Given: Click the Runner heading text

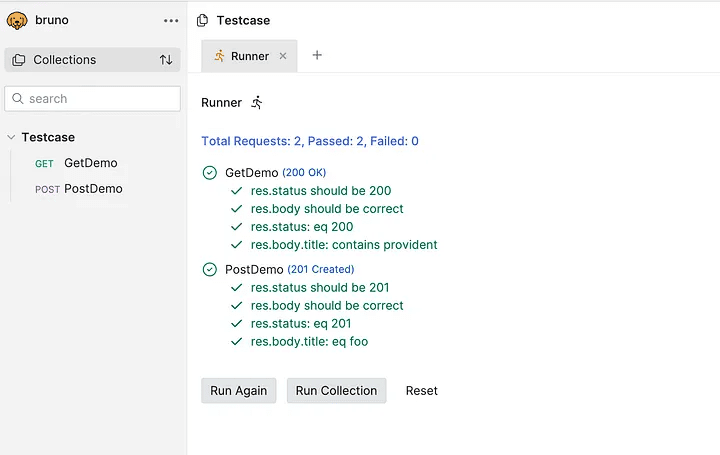Looking at the screenshot, I should click(x=221, y=102).
